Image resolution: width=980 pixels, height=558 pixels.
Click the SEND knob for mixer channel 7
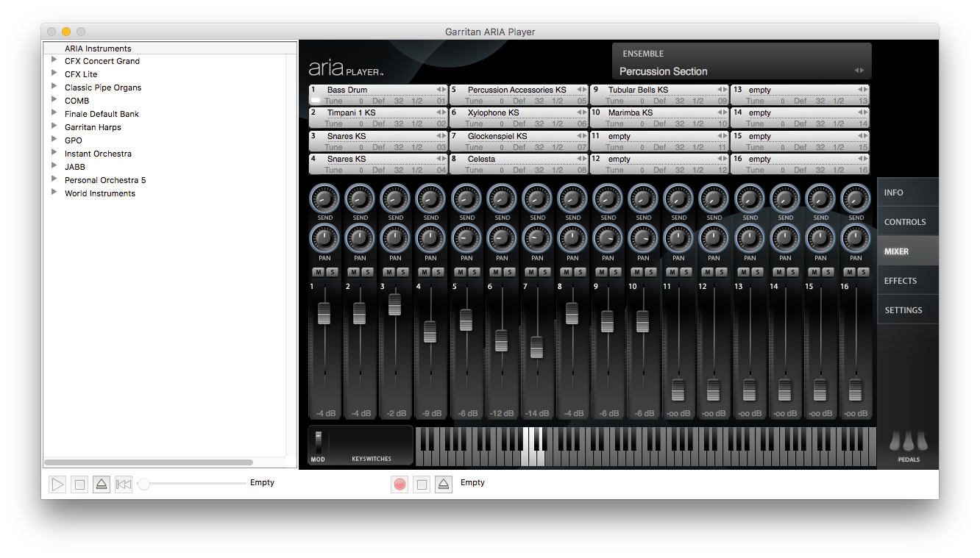[537, 198]
